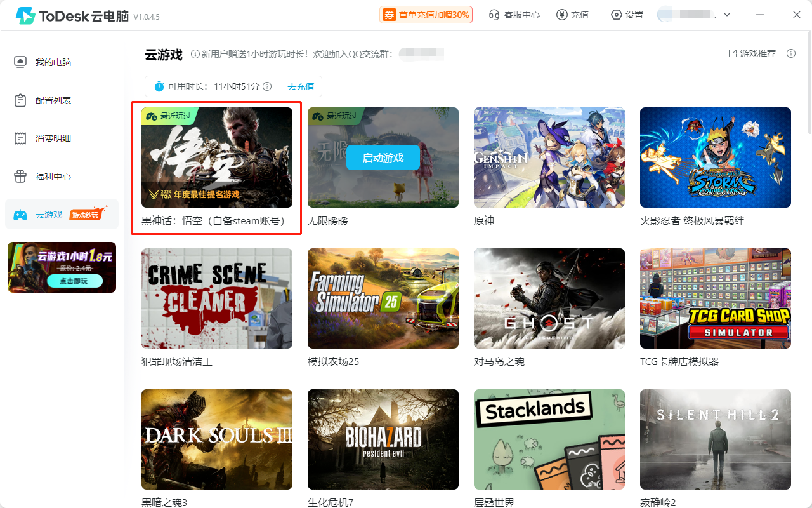Click the 消费明细 receipt icon

[x=20, y=138]
